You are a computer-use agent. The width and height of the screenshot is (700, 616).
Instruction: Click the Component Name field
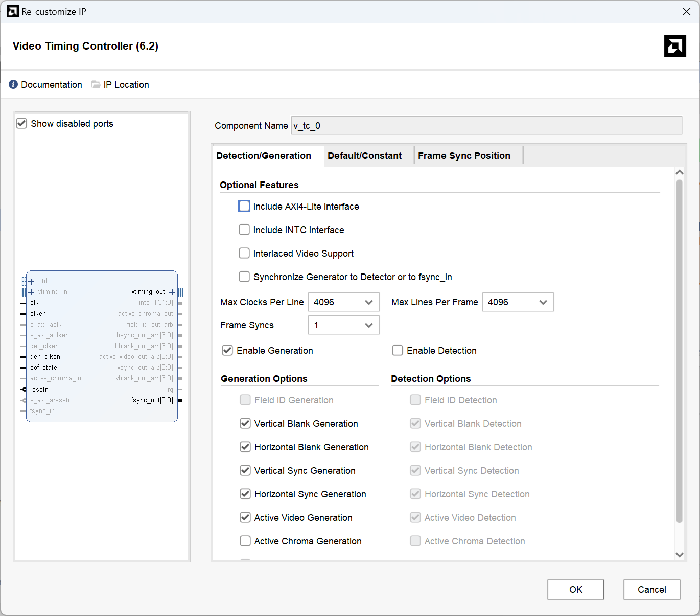click(x=486, y=125)
